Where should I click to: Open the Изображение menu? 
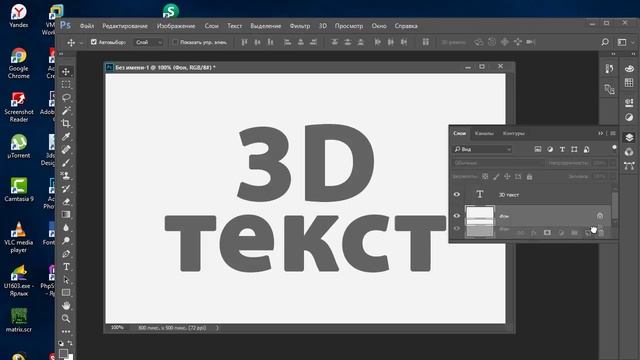tap(176, 26)
